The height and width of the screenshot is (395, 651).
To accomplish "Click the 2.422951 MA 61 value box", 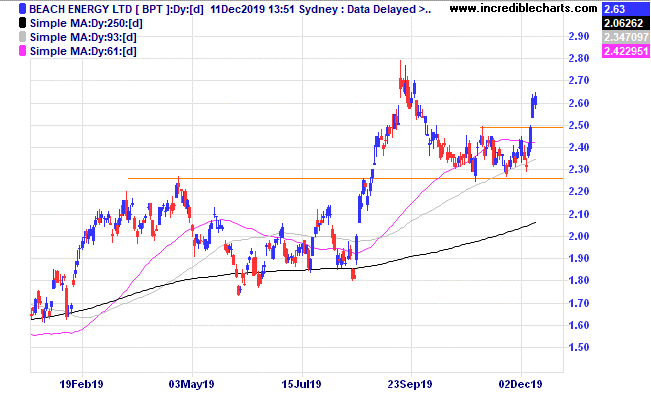I will pyautogui.click(x=626, y=51).
